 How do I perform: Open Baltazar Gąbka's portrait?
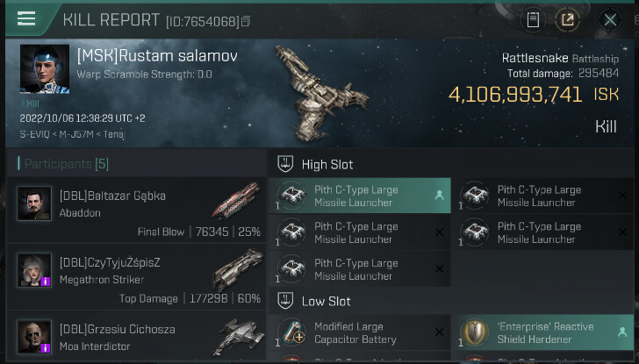(34, 203)
